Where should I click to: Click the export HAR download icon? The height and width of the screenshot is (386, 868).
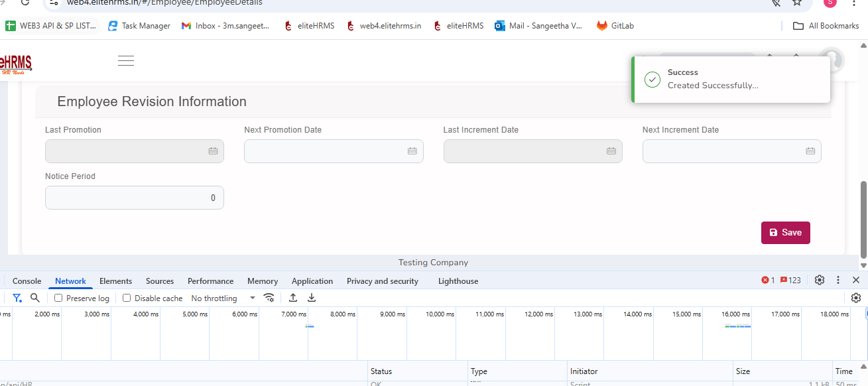312,298
